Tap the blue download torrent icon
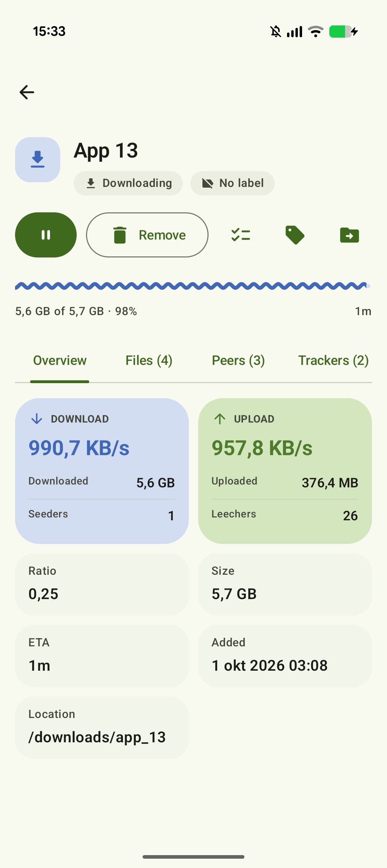This screenshot has width=387, height=868. pyautogui.click(x=38, y=160)
